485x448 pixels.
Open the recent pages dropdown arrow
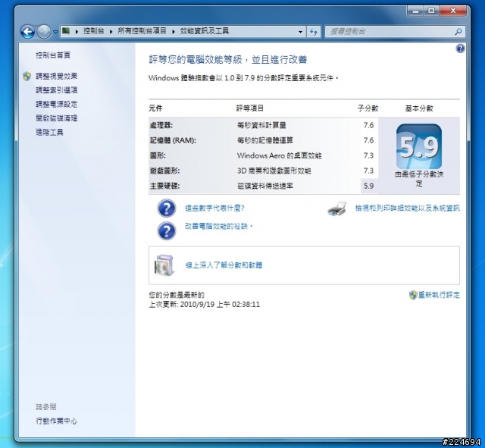55,32
